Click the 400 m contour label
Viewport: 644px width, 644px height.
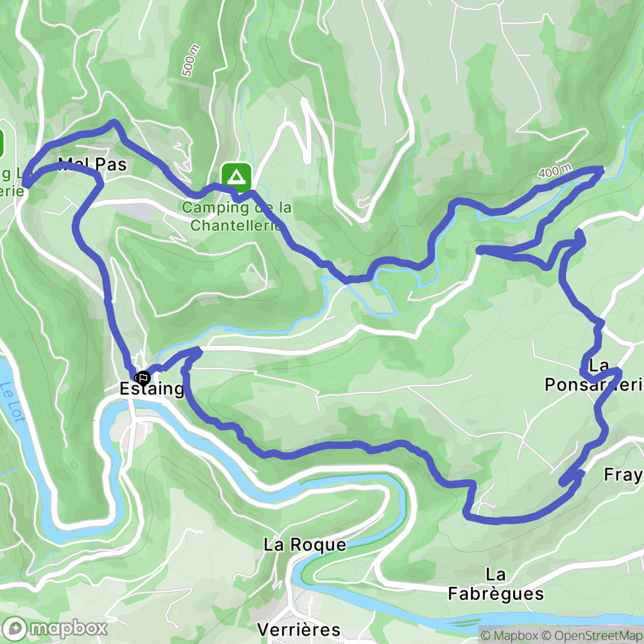pyautogui.click(x=555, y=170)
